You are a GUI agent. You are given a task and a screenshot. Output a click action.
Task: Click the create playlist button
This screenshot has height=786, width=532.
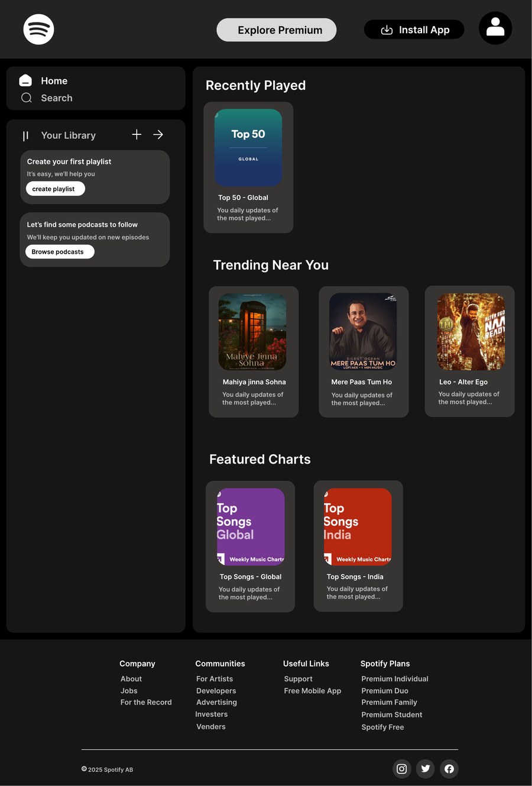(55, 189)
